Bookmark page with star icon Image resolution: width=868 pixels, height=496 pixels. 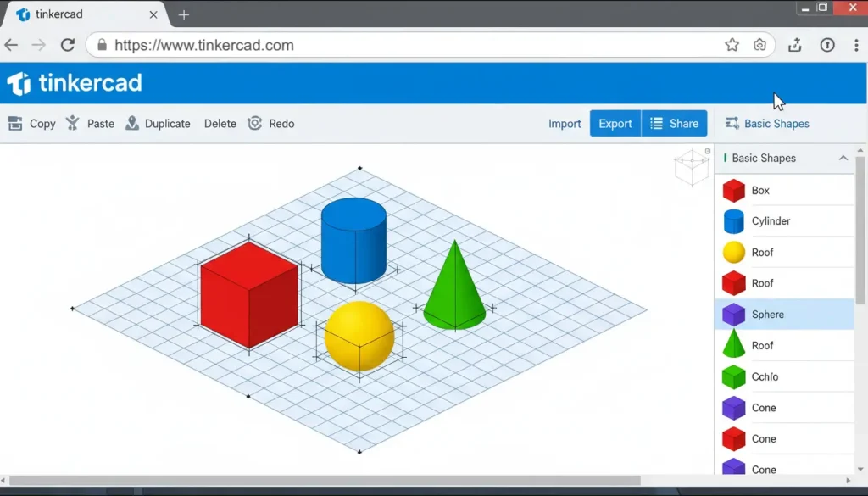point(732,45)
